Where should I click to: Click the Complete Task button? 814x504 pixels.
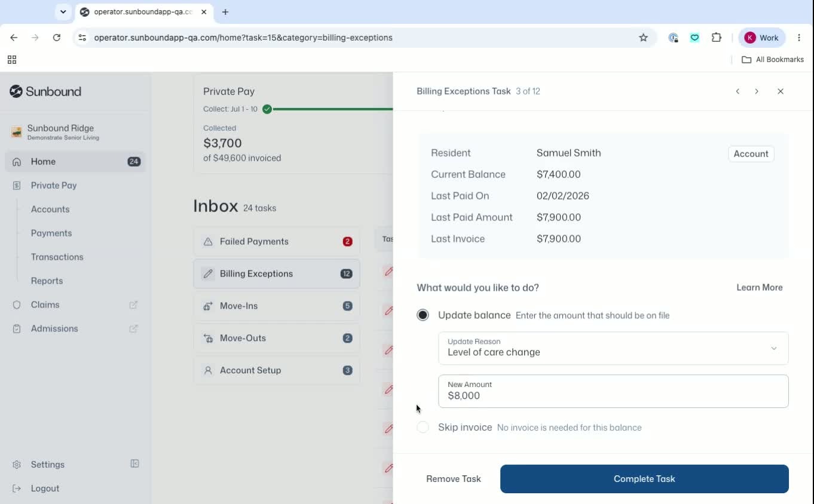coord(644,479)
